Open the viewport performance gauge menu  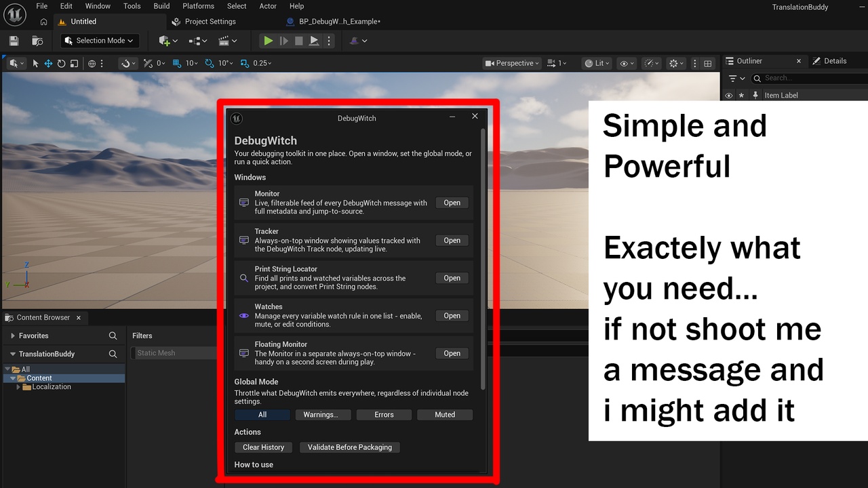651,63
